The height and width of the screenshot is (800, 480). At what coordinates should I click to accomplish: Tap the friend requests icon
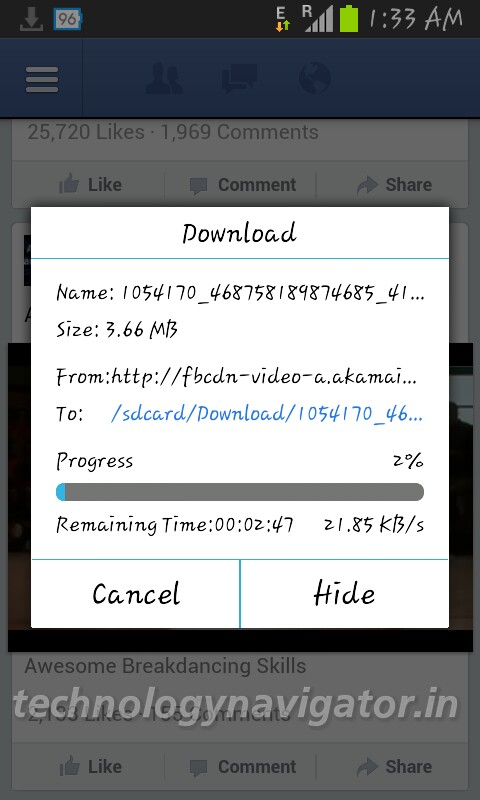[163, 79]
